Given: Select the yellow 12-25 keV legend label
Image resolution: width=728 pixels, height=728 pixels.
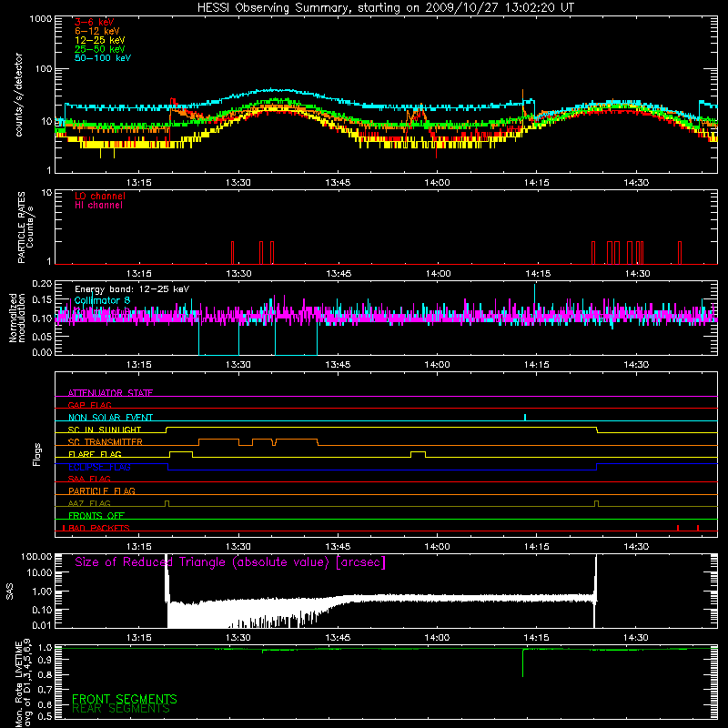Looking at the screenshot, I should point(99,40).
